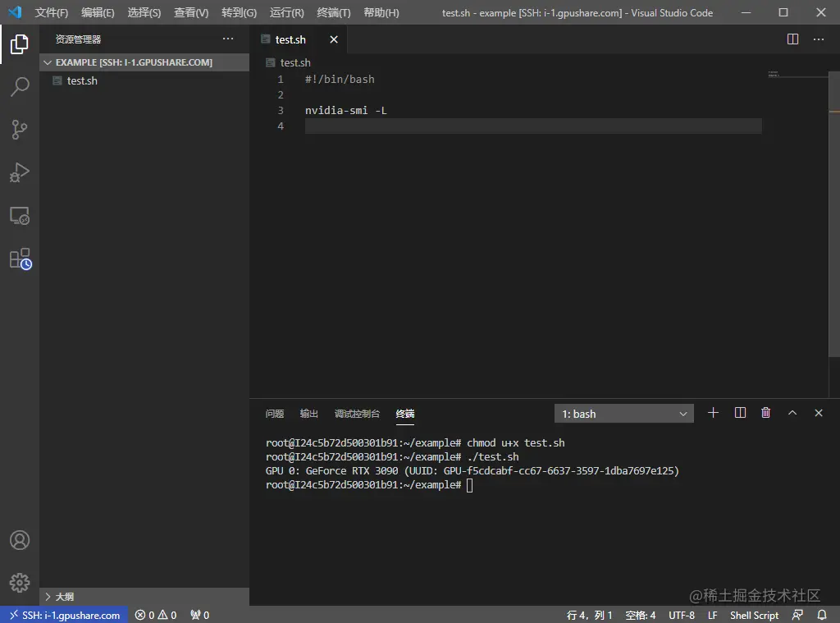Screen dimensions: 840x623
Task: Switch to the 调试控制台 panel tab
Action: click(x=357, y=414)
